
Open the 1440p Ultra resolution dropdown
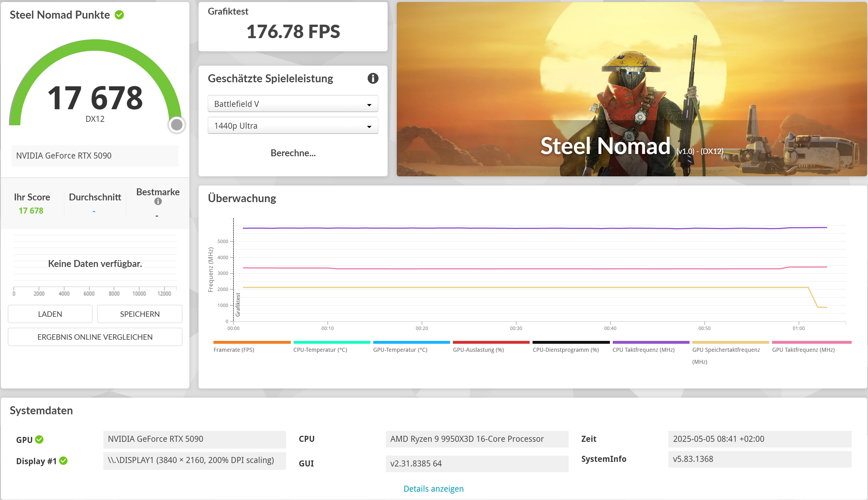pos(293,126)
